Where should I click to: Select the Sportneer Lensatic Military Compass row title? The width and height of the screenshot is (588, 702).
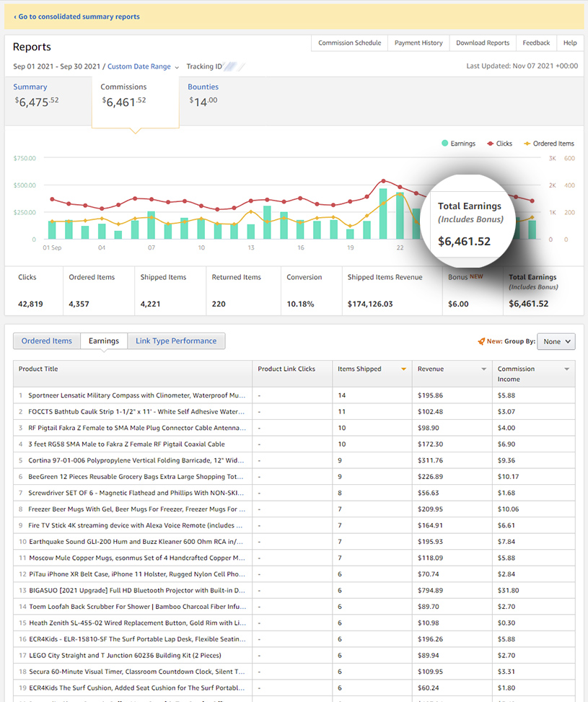[x=136, y=395]
